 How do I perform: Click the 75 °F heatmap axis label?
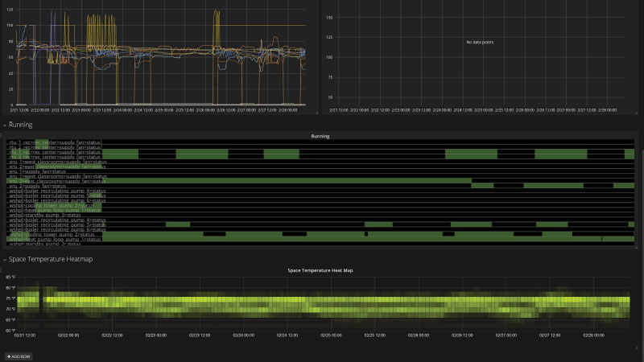pyautogui.click(x=10, y=298)
